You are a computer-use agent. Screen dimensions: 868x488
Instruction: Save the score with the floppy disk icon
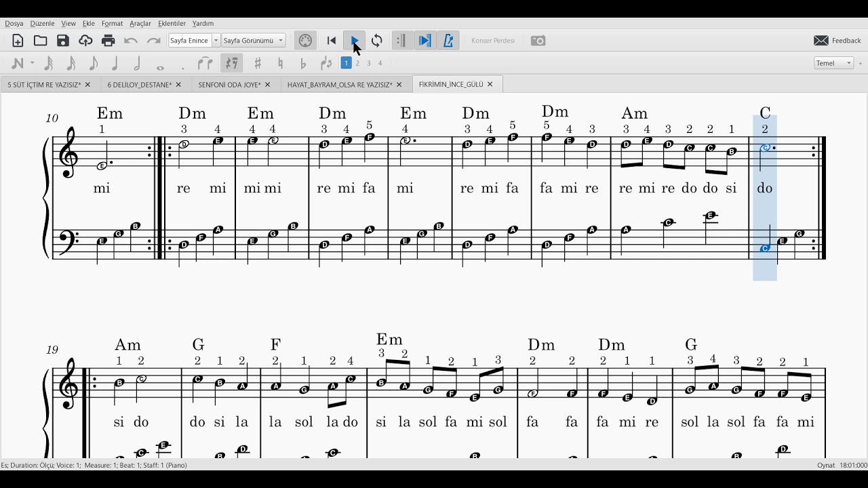[x=63, y=41]
